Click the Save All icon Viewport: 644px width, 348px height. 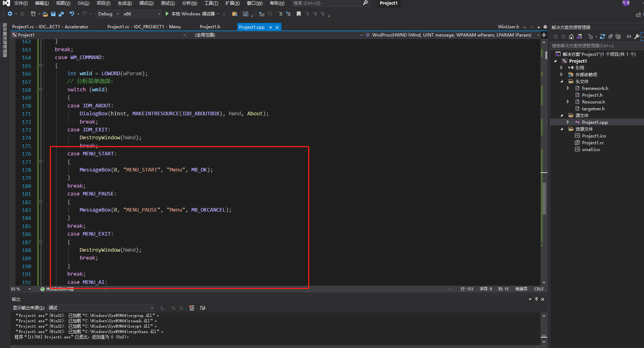(61, 14)
